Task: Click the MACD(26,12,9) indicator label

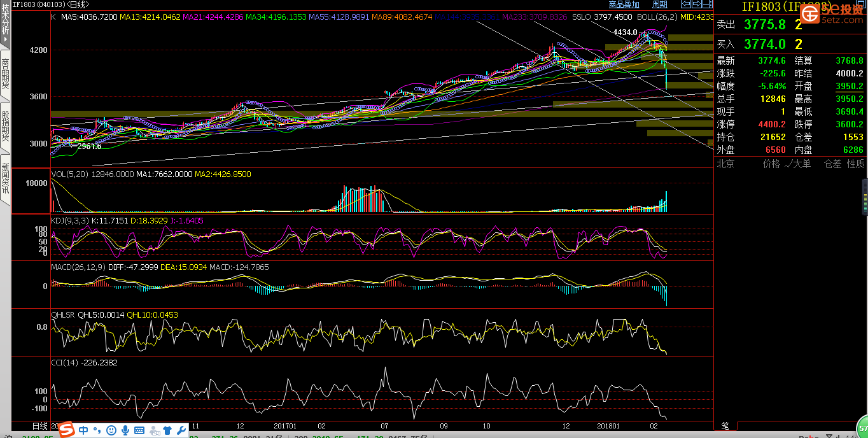Action: 78,267
